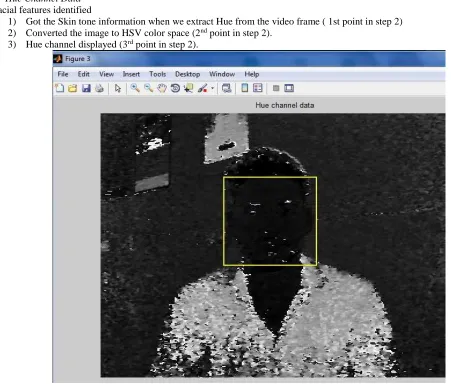Open the File menu
The height and width of the screenshot is (384, 451).
pyautogui.click(x=63, y=74)
